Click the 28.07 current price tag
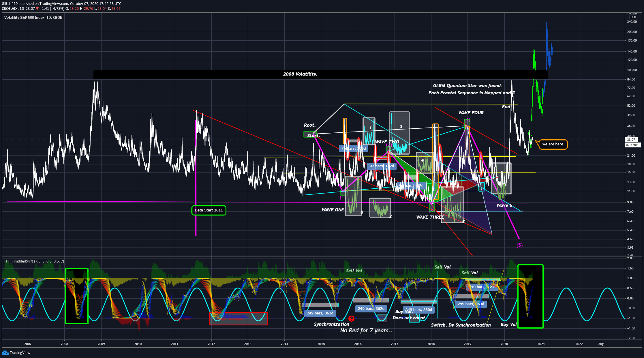644x358 pixels. pos(631,140)
